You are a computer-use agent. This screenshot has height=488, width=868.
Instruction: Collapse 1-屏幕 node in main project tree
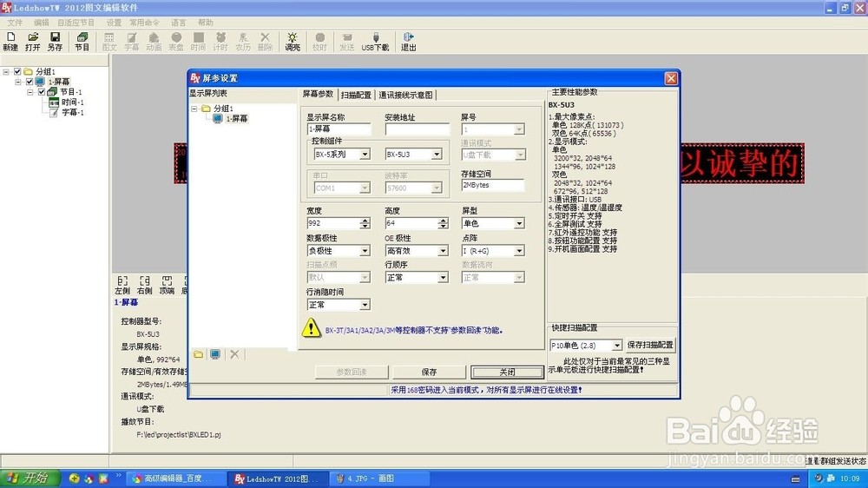click(18, 82)
